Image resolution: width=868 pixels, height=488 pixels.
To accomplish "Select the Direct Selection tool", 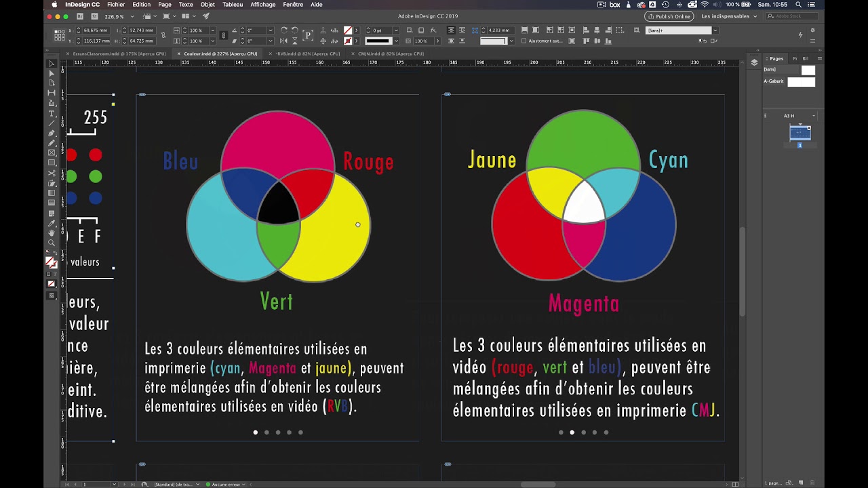I will point(52,73).
